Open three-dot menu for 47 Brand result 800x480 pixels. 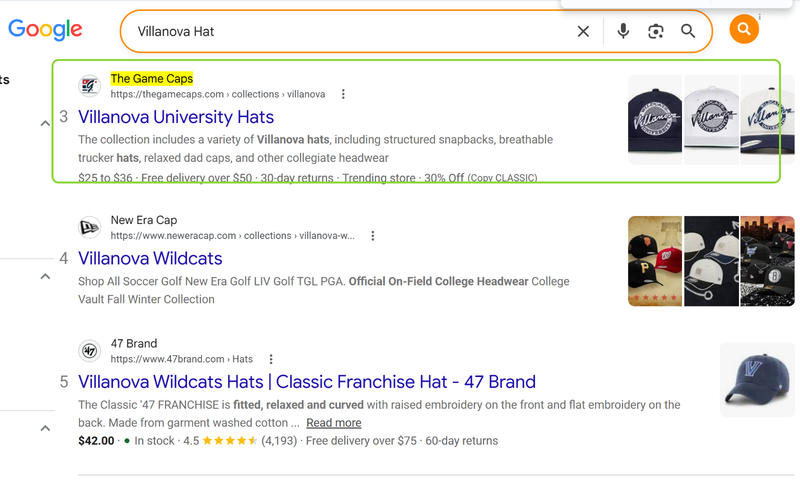point(271,359)
